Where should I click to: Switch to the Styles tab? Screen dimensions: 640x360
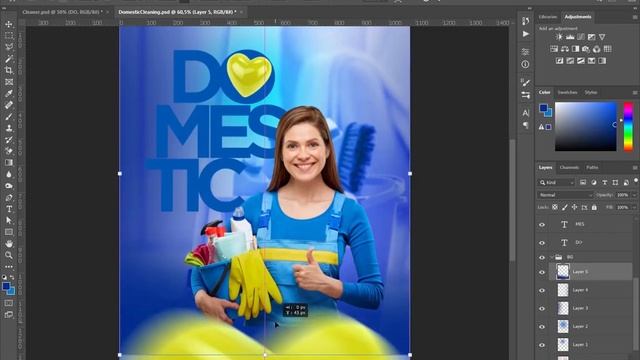point(591,93)
